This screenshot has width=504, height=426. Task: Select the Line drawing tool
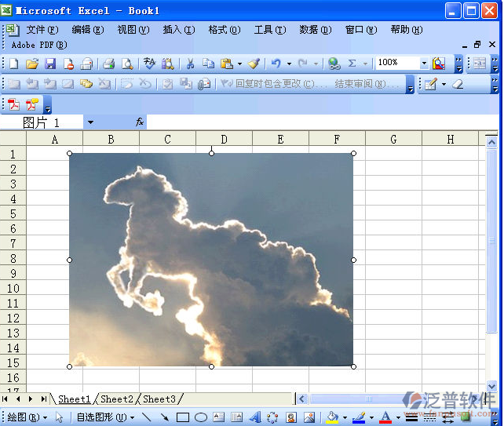pyautogui.click(x=146, y=417)
